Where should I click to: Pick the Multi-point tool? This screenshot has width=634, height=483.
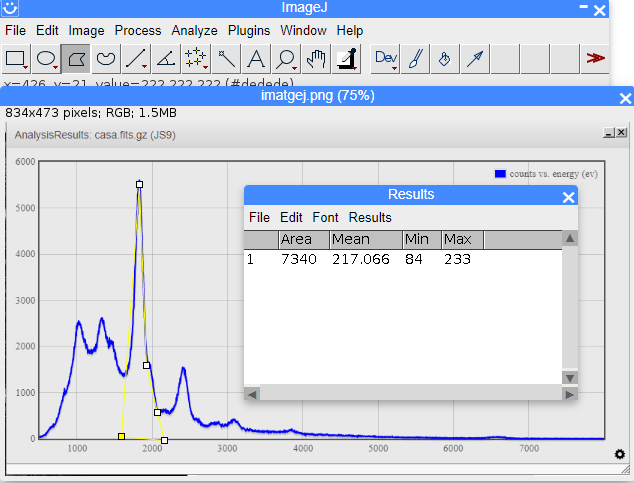[196, 59]
